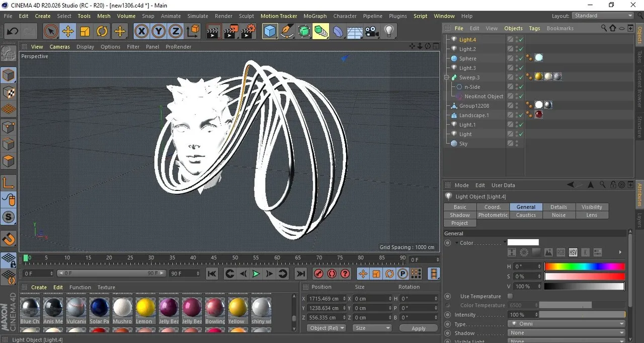
Task: Enable the Use Temperature checkbox
Action: [510, 296]
